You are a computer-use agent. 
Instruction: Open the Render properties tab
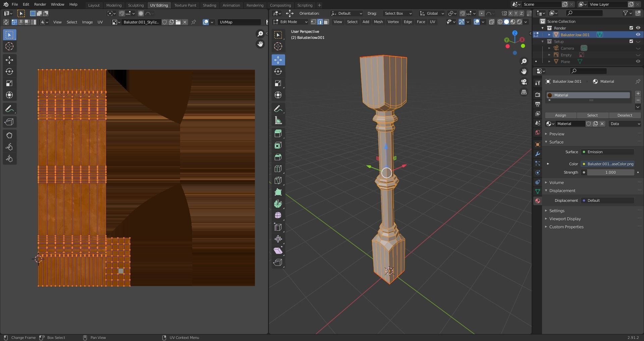pyautogui.click(x=538, y=95)
